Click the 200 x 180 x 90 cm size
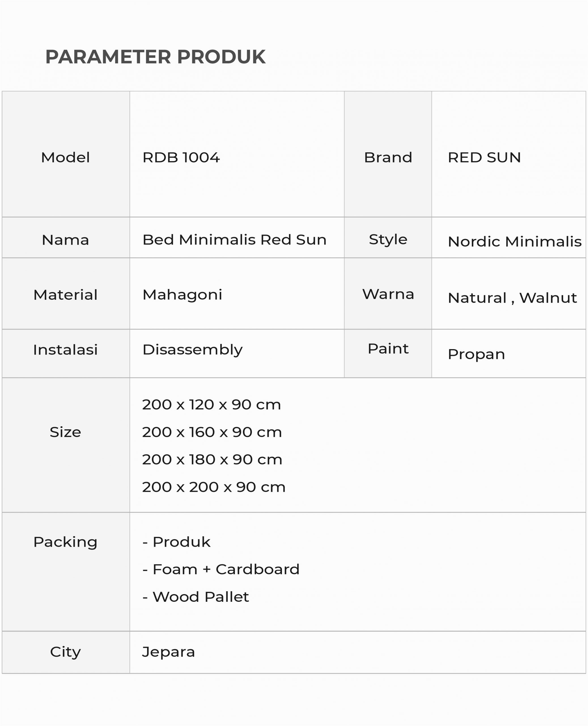This screenshot has width=588, height=726. 212,460
